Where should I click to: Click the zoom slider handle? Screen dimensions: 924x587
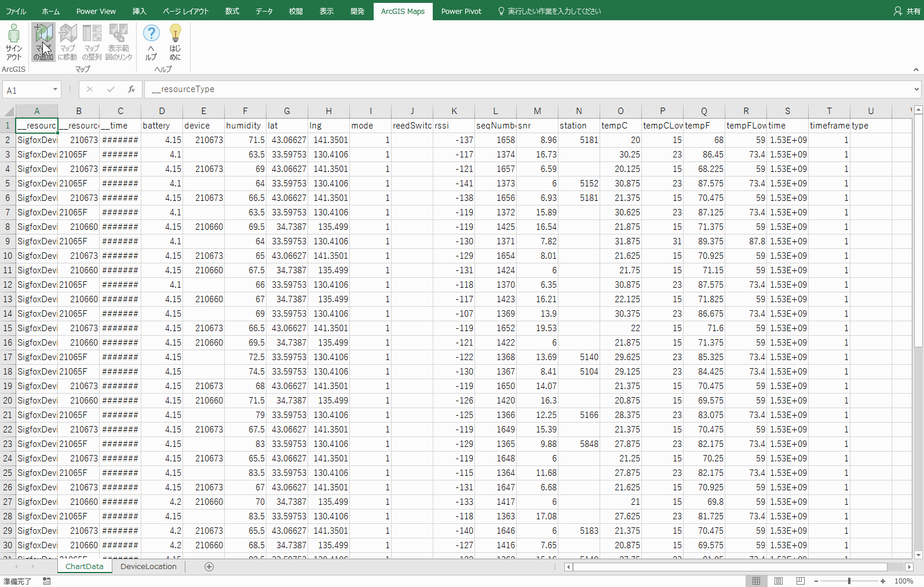(849, 581)
